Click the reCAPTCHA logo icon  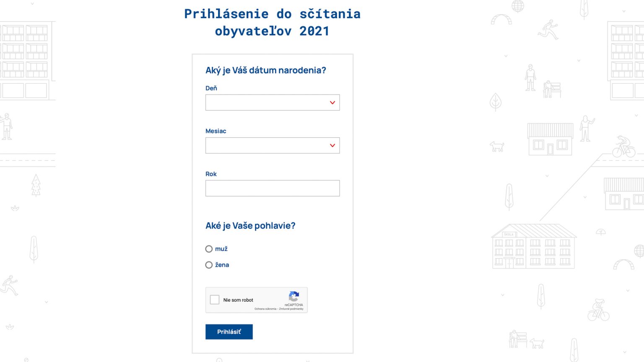tap(294, 296)
